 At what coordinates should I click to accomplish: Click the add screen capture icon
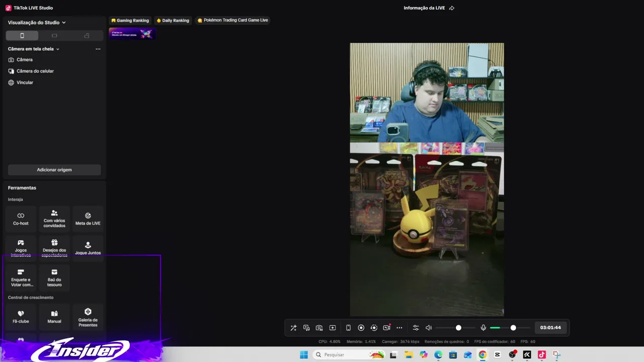[x=333, y=328]
